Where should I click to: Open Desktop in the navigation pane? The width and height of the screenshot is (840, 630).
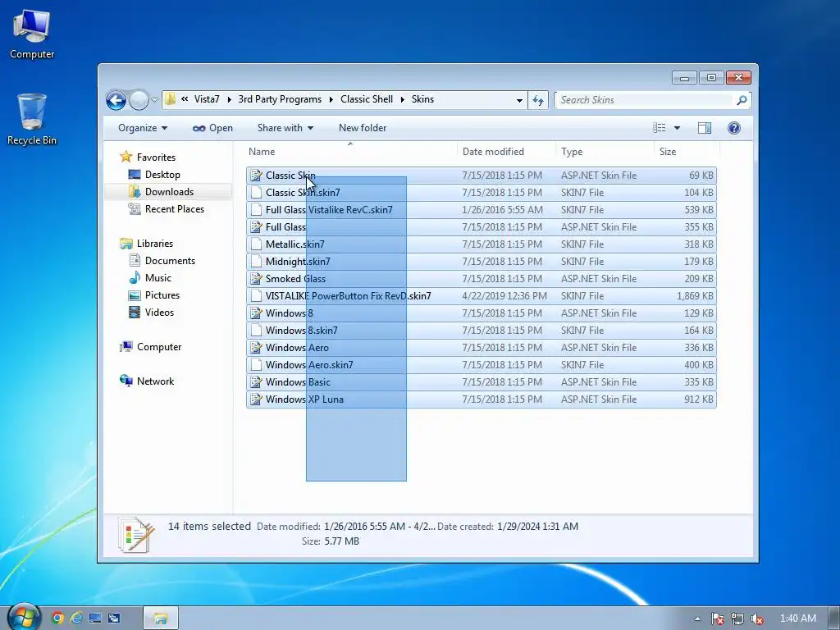pyautogui.click(x=162, y=175)
